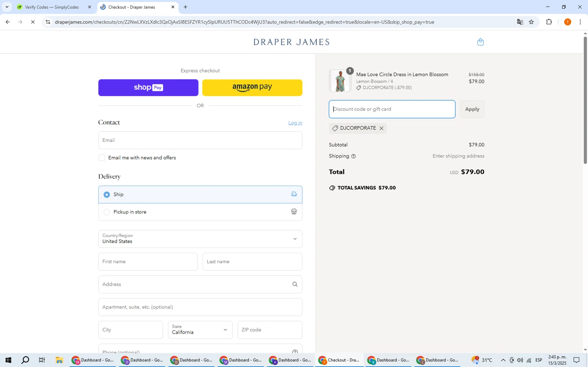
Task: Open Checkout Dra... taskbar Chrome window
Action: coord(339,360)
